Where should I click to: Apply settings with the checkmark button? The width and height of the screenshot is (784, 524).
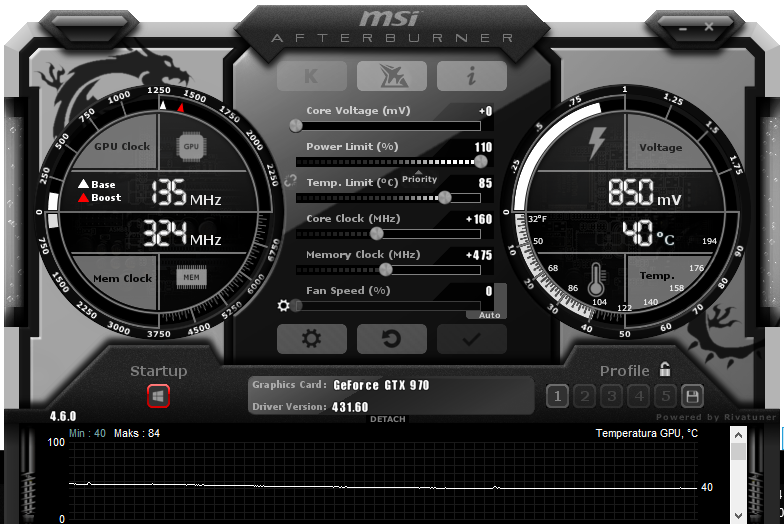pyautogui.click(x=471, y=339)
